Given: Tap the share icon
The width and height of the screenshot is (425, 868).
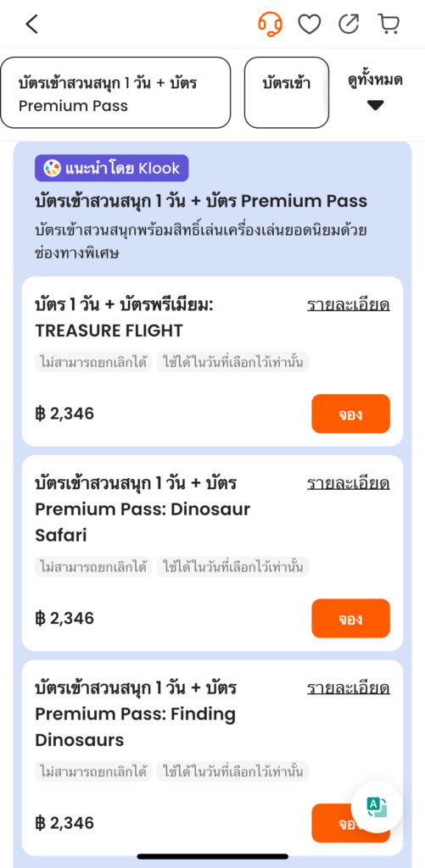Looking at the screenshot, I should [349, 24].
